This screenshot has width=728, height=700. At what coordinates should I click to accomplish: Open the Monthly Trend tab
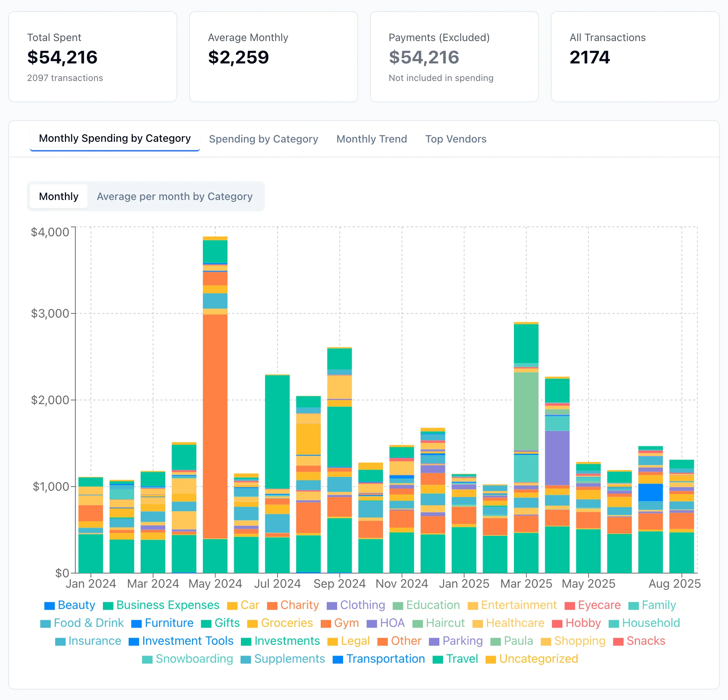371,139
